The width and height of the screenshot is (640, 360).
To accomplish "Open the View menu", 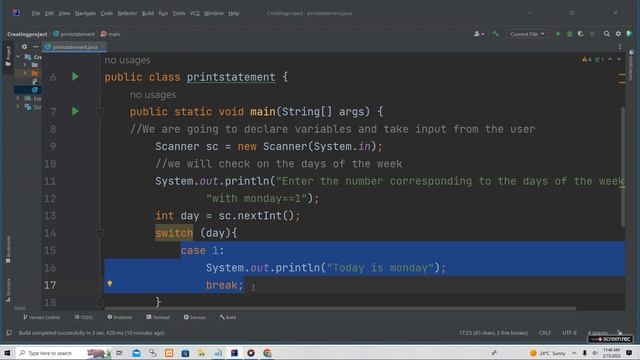I will click(x=64, y=13).
